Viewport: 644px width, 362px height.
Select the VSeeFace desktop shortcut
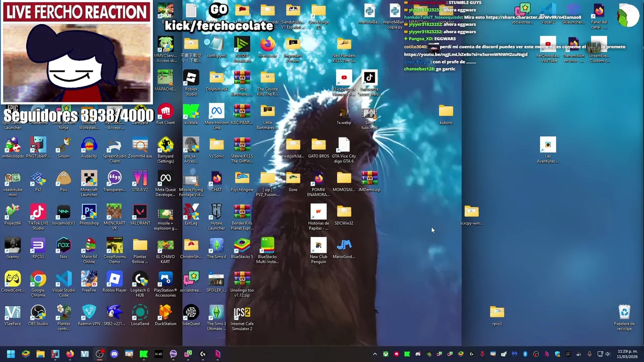click(13, 316)
